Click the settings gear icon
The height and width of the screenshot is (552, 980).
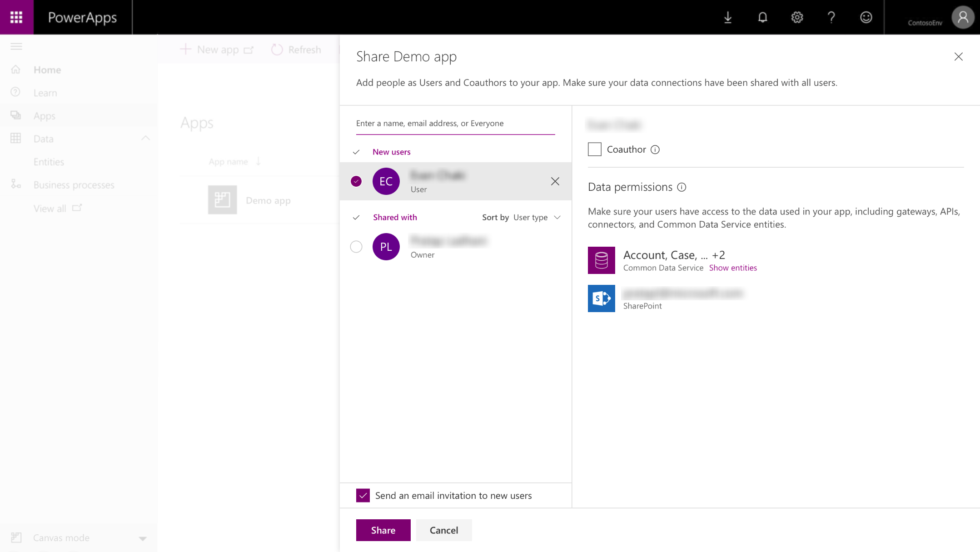797,17
